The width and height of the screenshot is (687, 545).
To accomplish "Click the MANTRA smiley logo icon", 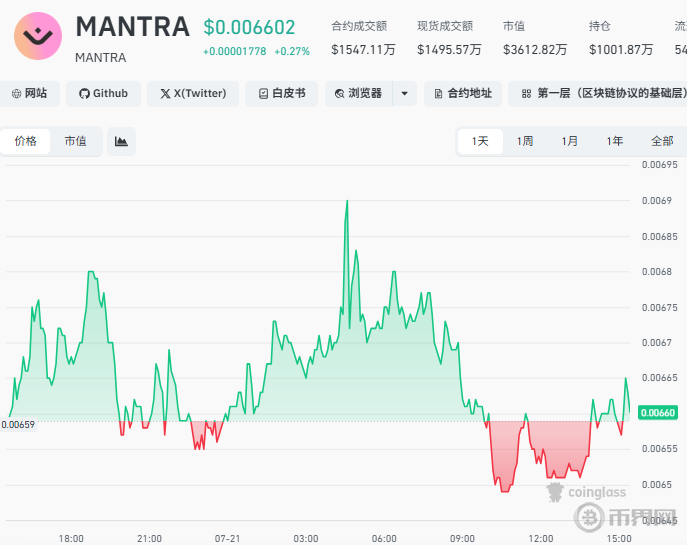I will [38, 36].
